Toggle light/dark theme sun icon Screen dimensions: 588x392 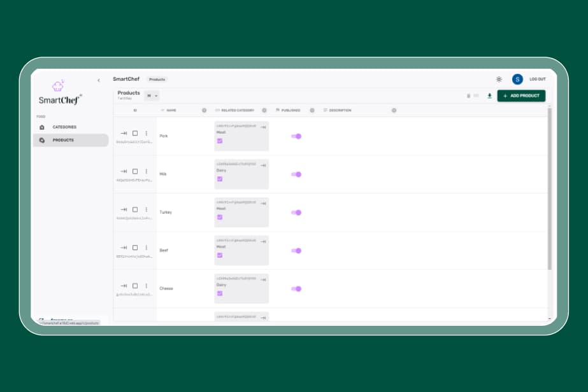point(499,80)
